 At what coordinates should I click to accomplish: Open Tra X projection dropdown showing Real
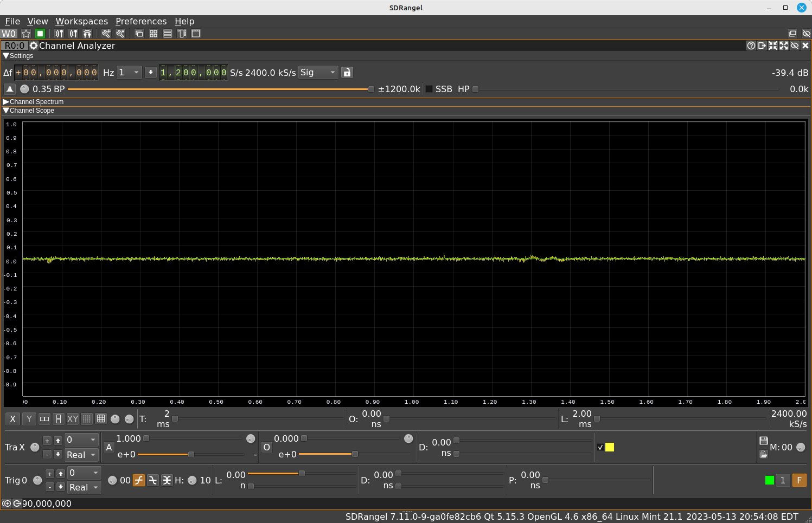pos(81,455)
